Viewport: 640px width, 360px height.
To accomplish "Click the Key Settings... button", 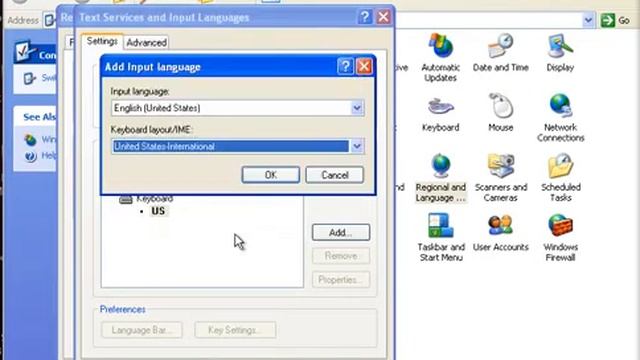I will point(235,330).
